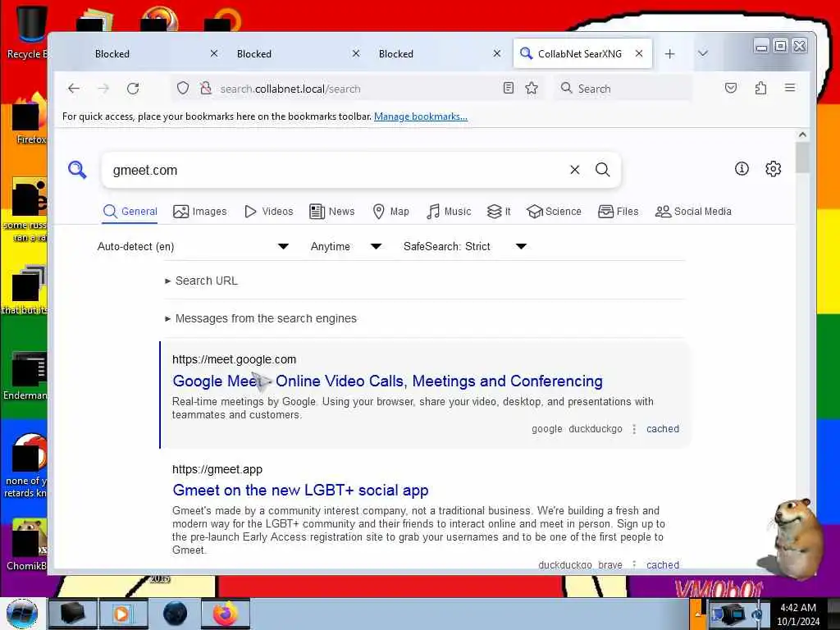Image resolution: width=840 pixels, height=630 pixels.
Task: Select the Files search category
Action: tap(619, 212)
